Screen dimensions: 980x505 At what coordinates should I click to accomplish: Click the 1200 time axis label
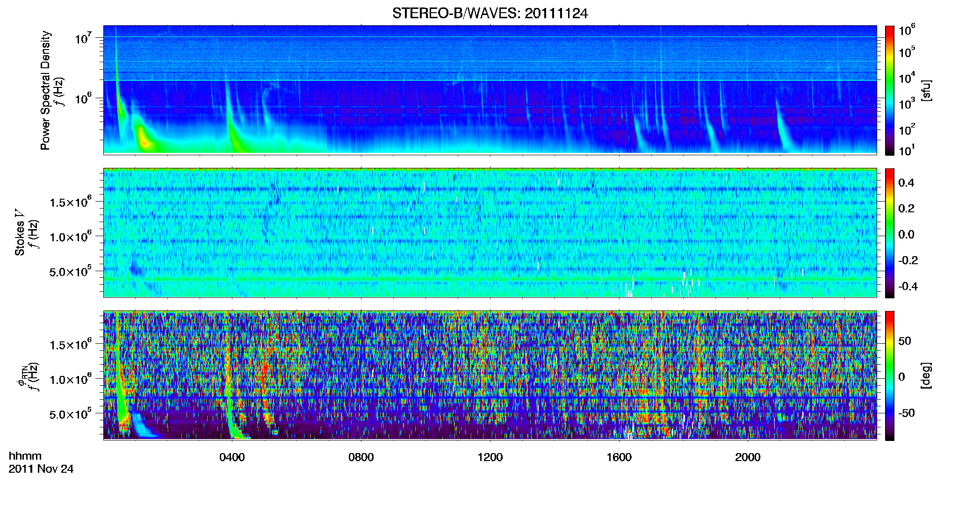490,457
